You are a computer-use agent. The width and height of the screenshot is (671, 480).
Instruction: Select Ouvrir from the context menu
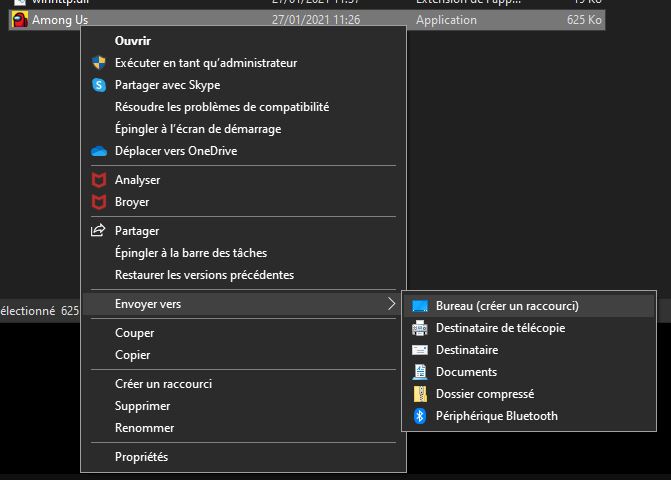(x=133, y=41)
